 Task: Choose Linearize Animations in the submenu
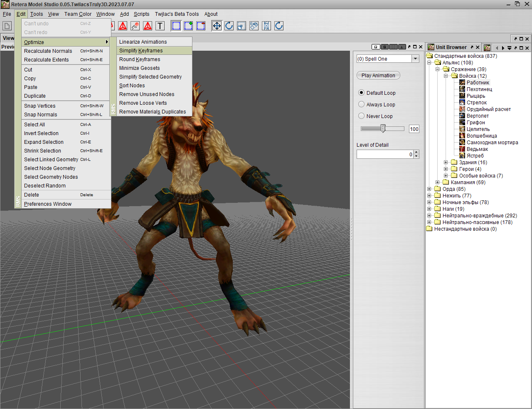(x=154, y=42)
